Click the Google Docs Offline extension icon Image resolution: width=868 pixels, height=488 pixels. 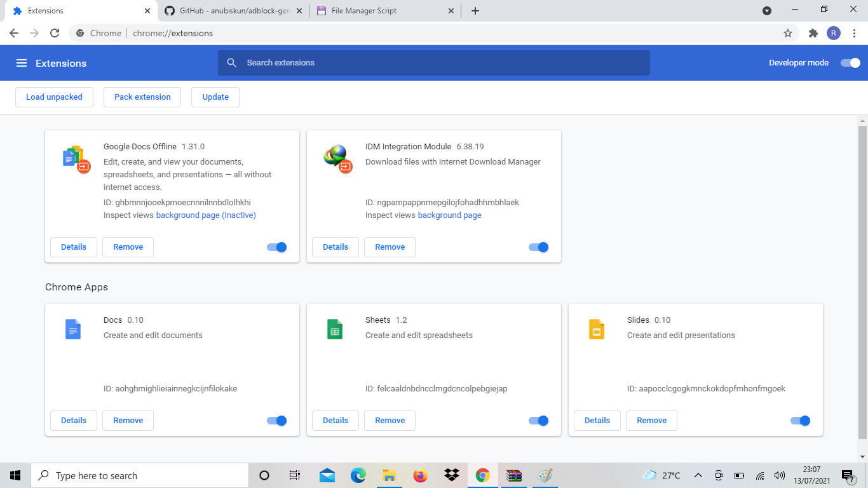point(76,159)
